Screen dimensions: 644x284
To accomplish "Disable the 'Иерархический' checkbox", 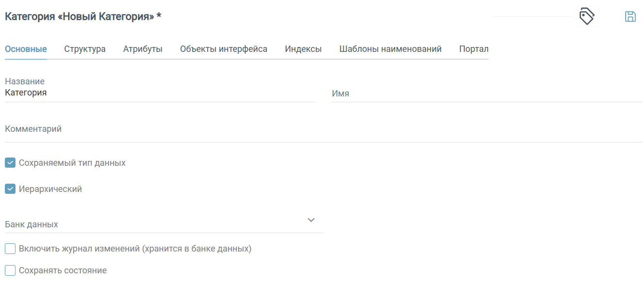I will click(10, 189).
